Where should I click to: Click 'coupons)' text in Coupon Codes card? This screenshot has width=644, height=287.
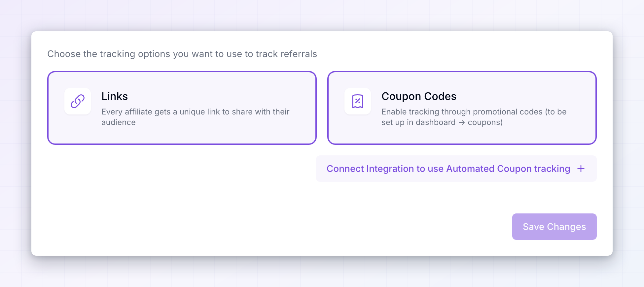point(485,122)
